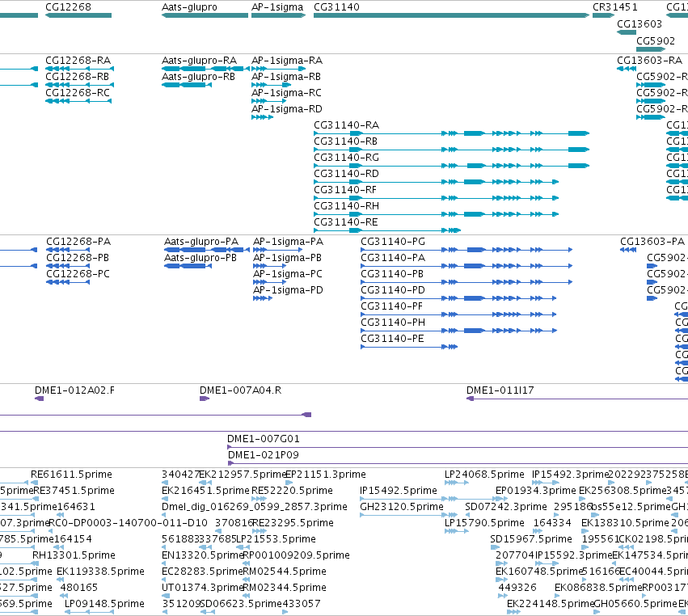Click the AP-1sigma-PD protein label
This screenshot has height=616, width=688.
click(288, 290)
